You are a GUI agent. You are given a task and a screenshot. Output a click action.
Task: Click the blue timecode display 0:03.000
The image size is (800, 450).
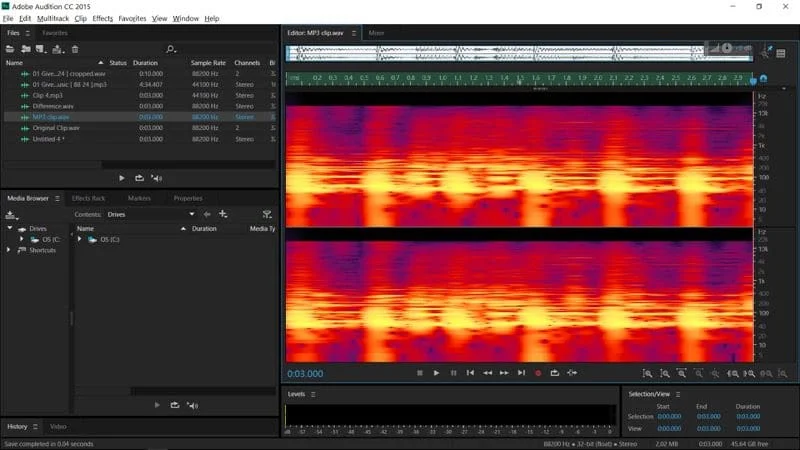(x=305, y=373)
